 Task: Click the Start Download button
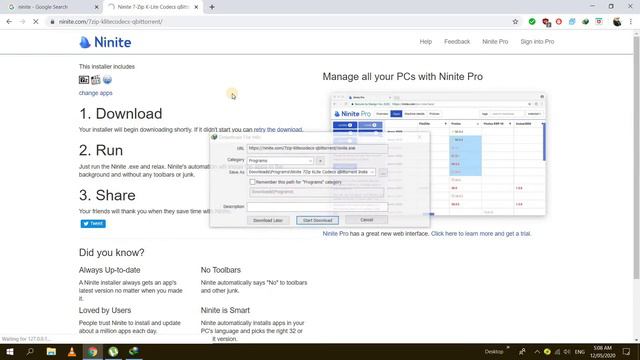point(318,220)
